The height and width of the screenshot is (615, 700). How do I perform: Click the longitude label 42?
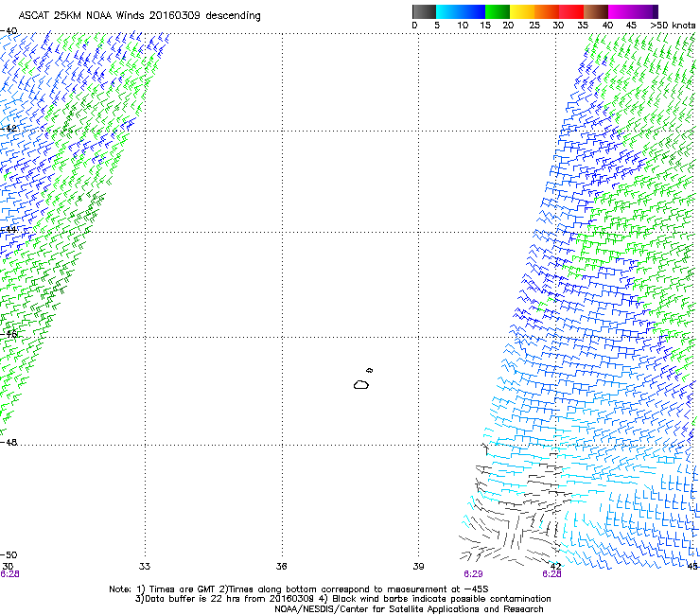tap(555, 566)
